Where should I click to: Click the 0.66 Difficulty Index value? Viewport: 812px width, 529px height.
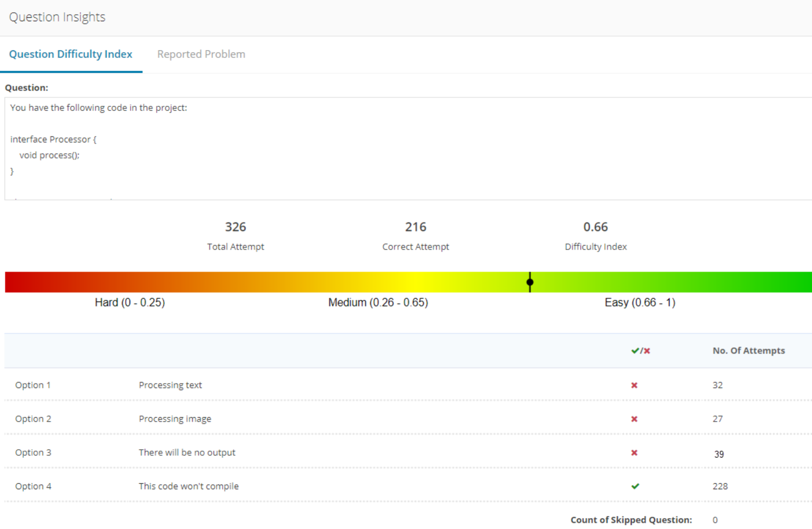coord(595,227)
